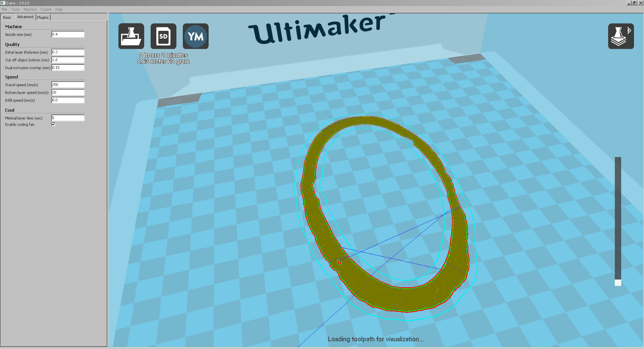This screenshot has height=349, width=644.
Task: Click the Cut off object bottom field
Action: (68, 60)
